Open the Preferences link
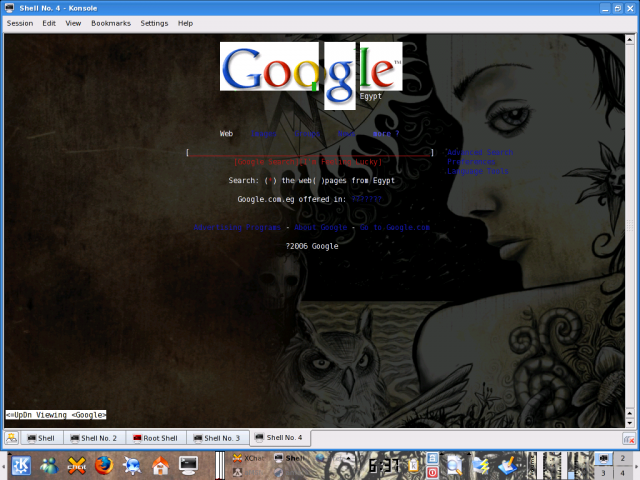The image size is (640, 480). point(471,162)
